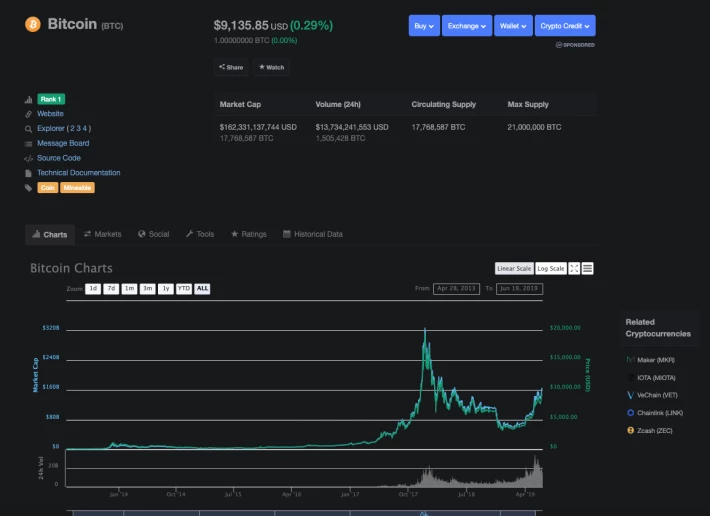Viewport: 710px width, 516px height.
Task: Click the Maker logo icon
Action: [630, 360]
